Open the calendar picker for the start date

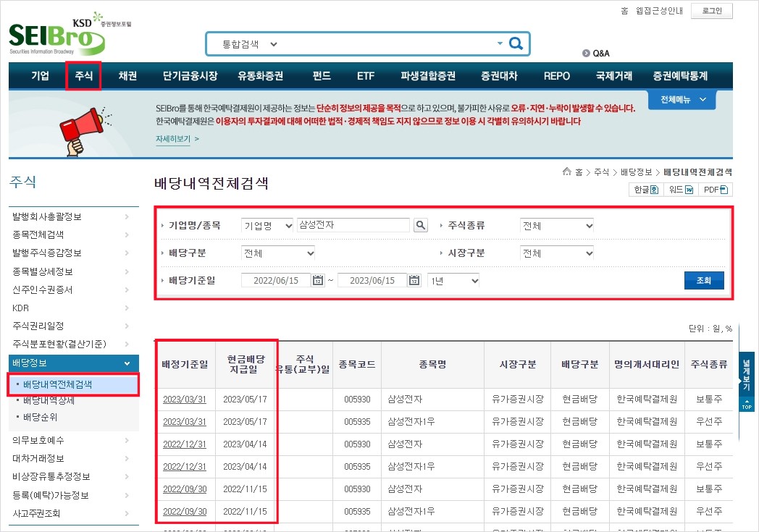[x=318, y=280]
